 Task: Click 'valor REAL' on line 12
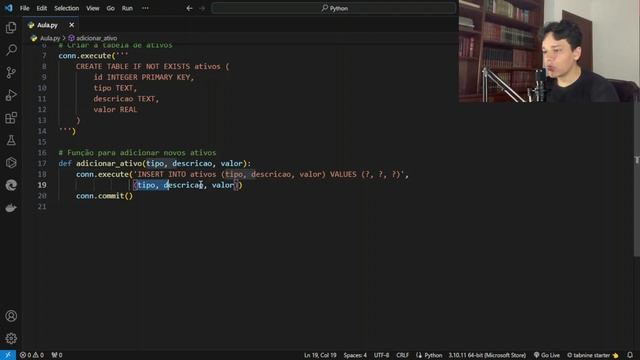point(115,109)
